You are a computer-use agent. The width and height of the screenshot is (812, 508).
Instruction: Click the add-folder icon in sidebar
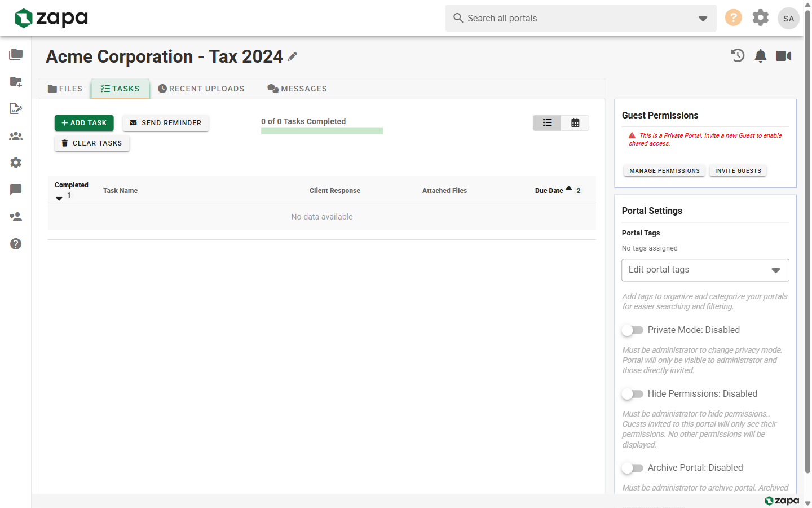(16, 81)
